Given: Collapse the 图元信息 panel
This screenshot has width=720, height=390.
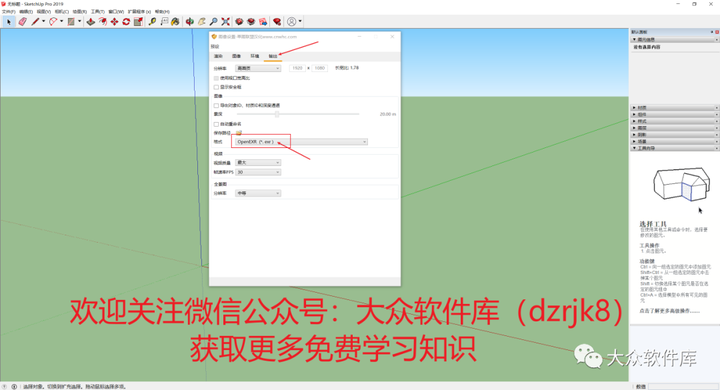Looking at the screenshot, I should coord(675,40).
